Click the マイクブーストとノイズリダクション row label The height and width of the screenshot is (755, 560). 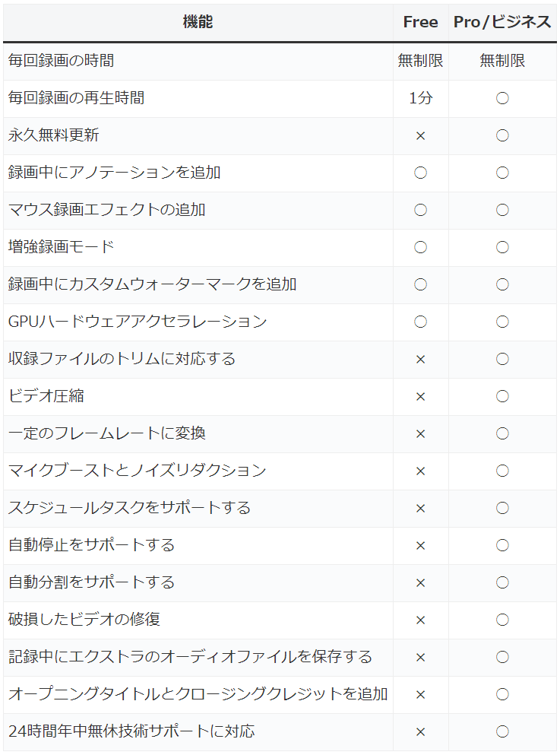point(137,471)
